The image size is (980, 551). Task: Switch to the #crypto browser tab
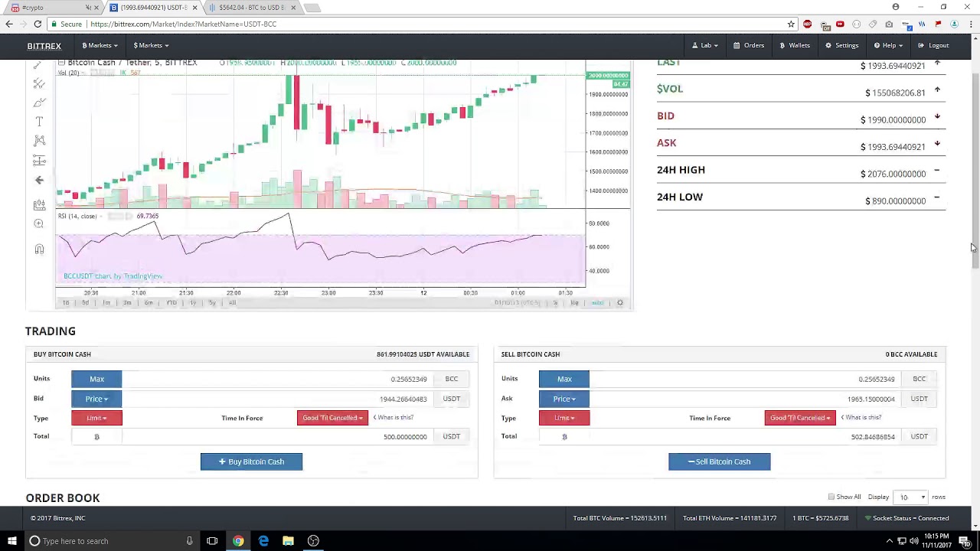[x=51, y=8]
